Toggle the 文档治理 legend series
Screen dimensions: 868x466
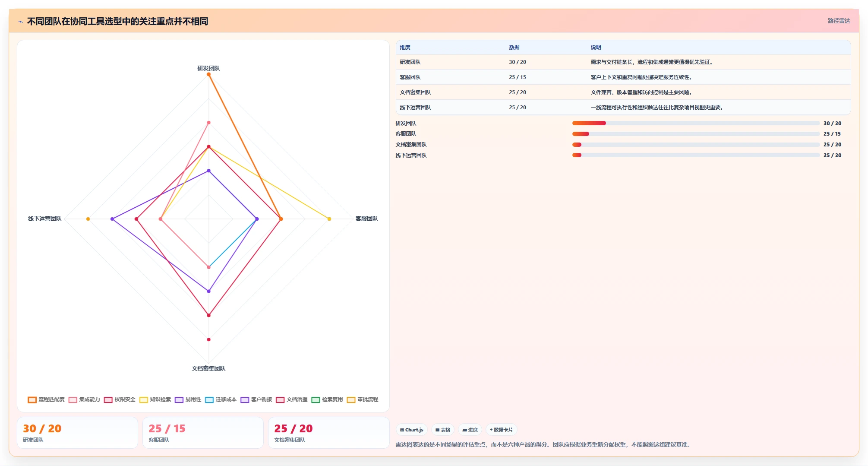point(292,399)
